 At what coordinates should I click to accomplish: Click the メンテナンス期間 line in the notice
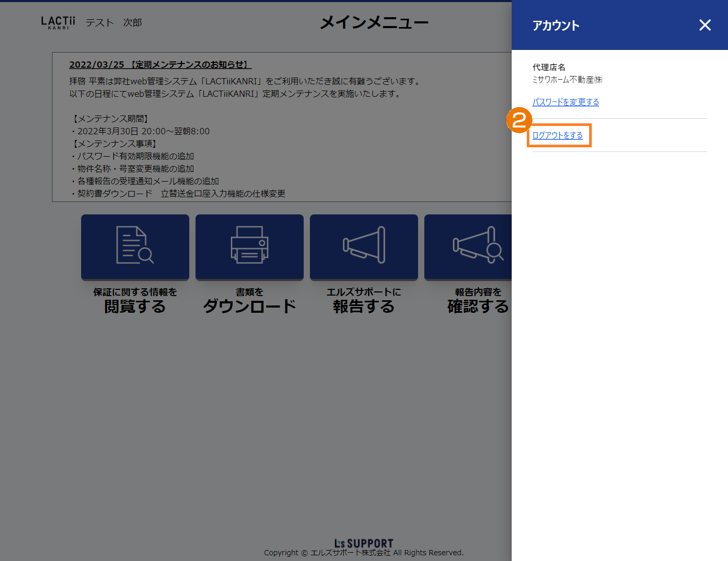point(110,119)
